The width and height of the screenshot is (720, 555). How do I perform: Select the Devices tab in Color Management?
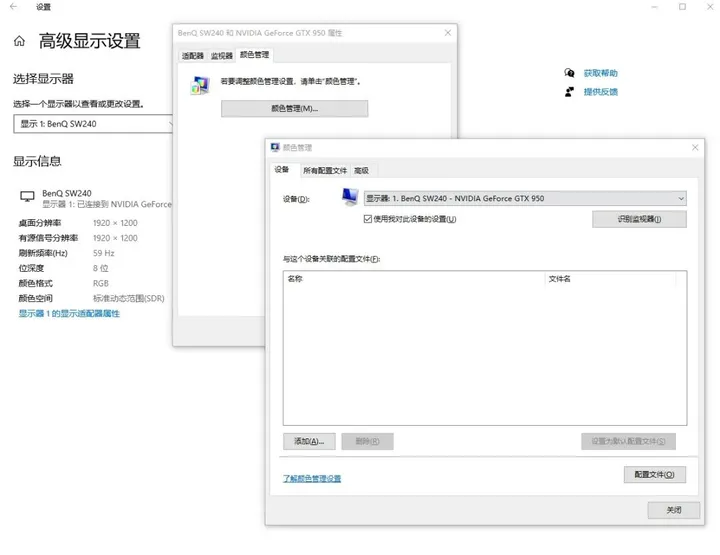[x=281, y=169]
